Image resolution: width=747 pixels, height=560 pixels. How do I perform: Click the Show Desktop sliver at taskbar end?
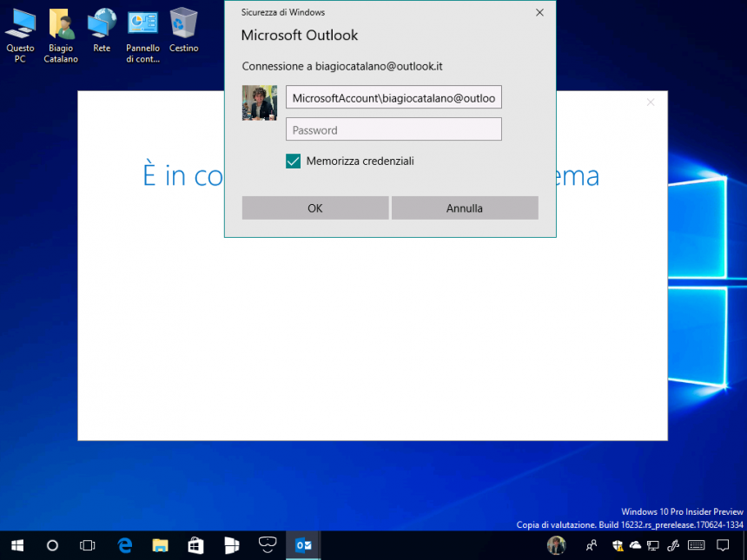coord(744,545)
